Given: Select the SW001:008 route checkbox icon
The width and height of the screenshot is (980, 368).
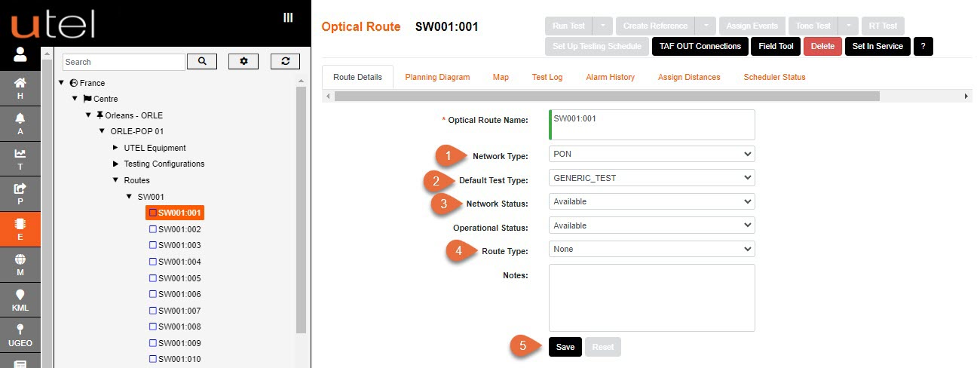Looking at the screenshot, I should point(154,327).
